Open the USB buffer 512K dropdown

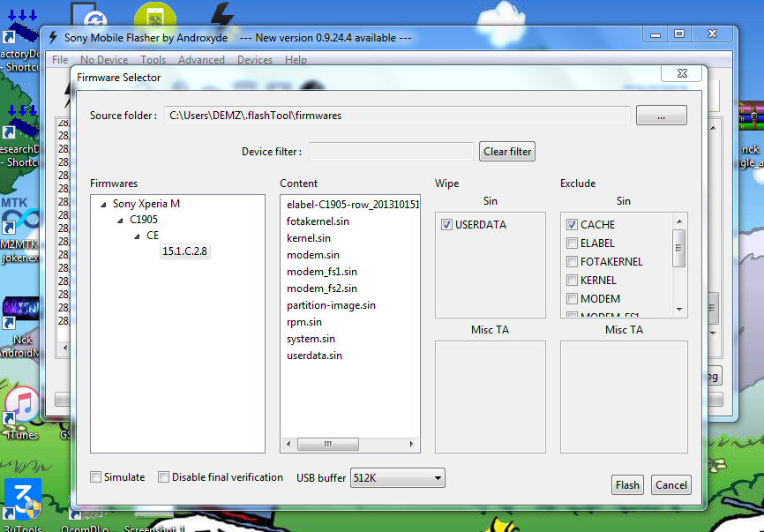tap(398, 478)
